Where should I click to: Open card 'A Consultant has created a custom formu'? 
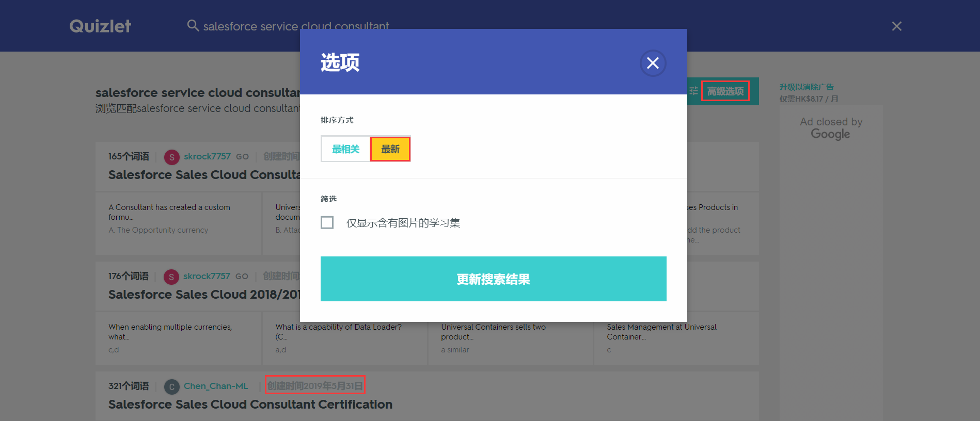click(x=179, y=223)
